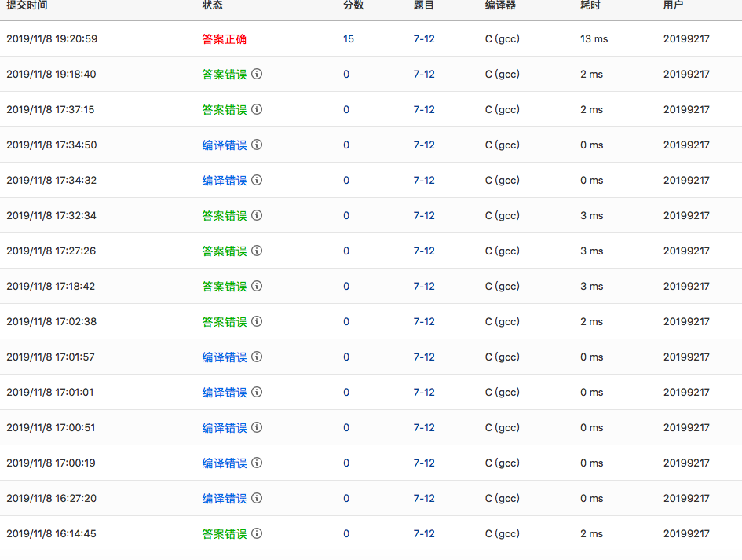Open info icon for 19:18:40 submission
Viewport: 742px width, 560px height.
point(257,74)
